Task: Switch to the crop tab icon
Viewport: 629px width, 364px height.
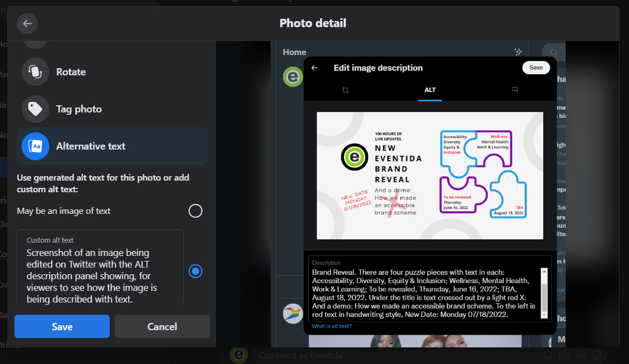Action: (346, 90)
